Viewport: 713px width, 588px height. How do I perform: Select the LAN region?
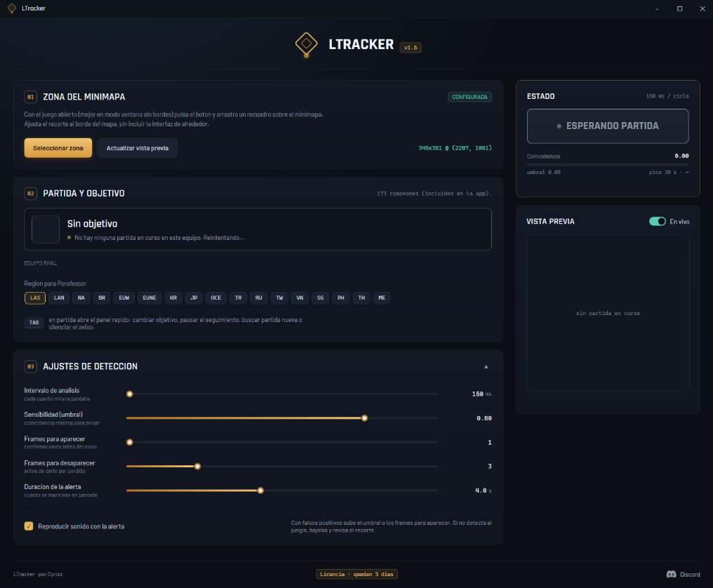click(x=59, y=298)
